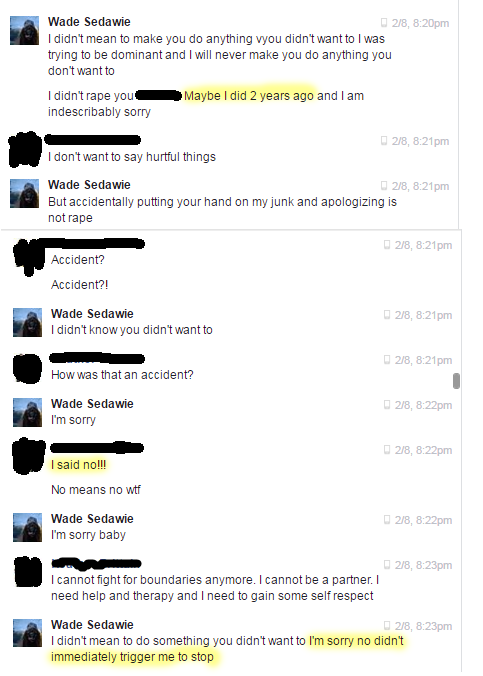Click the mobile icon next to the "I said no!!!" timestamp

[x=387, y=450]
